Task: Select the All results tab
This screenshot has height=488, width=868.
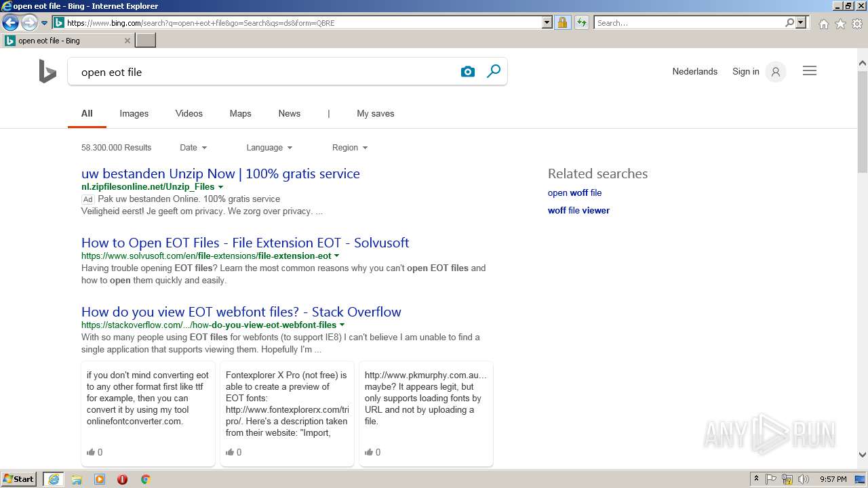Action: [87, 114]
